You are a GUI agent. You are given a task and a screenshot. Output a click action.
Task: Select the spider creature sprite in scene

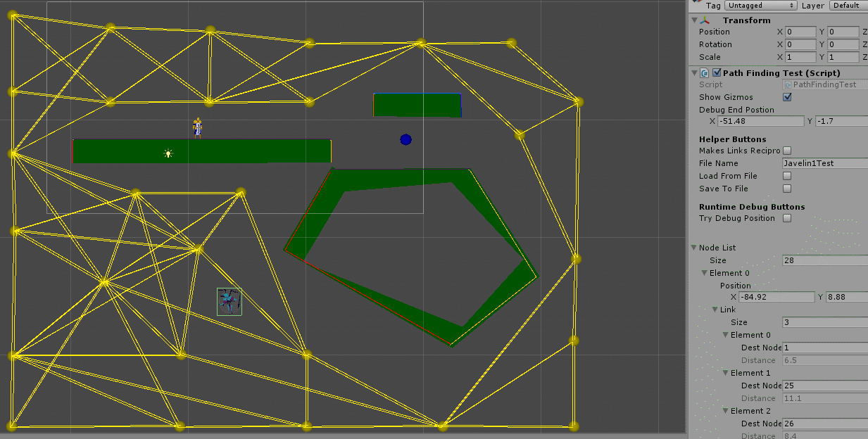click(x=229, y=301)
